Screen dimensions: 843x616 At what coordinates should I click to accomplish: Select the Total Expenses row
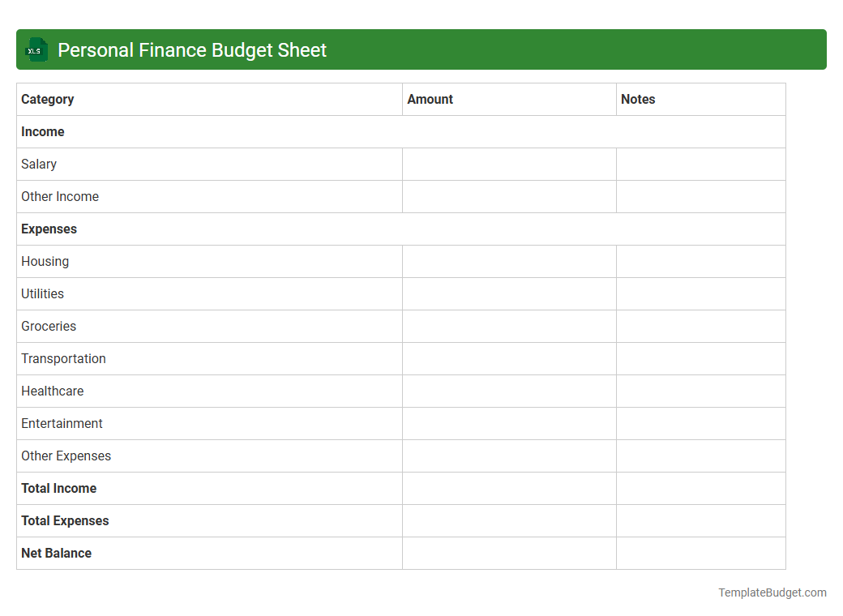point(65,520)
